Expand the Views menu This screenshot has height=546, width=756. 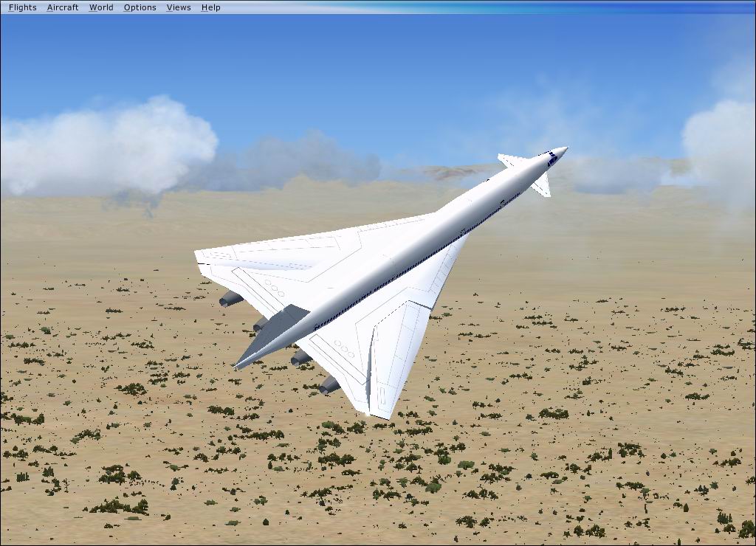[179, 7]
